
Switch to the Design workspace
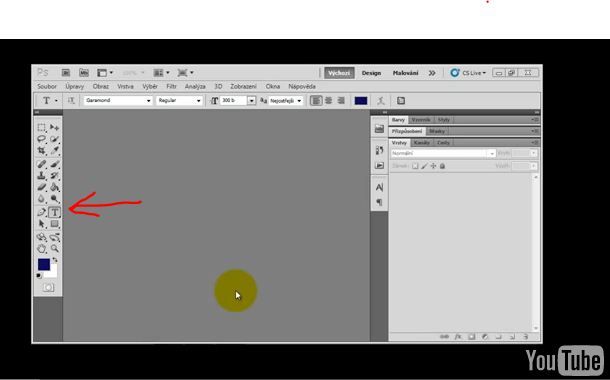371,73
